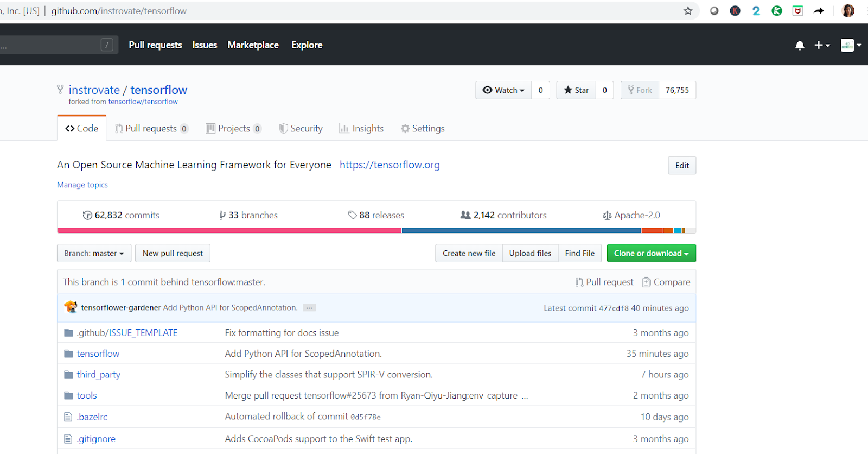View the 2,142 contributors
Viewport: 868px width, 454px height.
click(x=503, y=215)
